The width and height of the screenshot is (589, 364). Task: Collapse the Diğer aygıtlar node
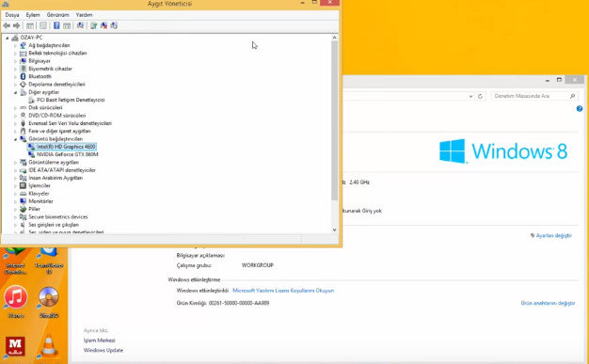point(15,92)
